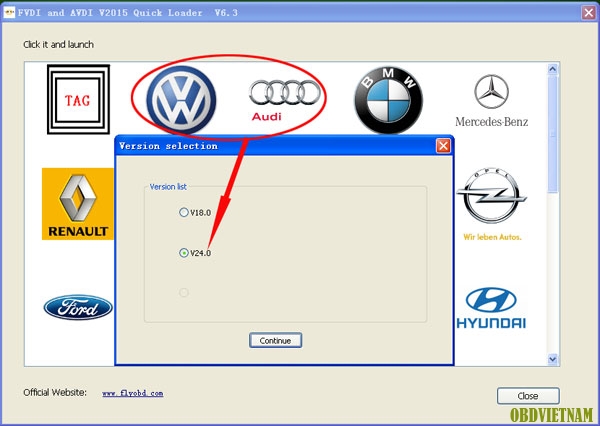Click the scrollbar up arrow in brand list
Viewport: 600px width, 426px height.
(553, 69)
